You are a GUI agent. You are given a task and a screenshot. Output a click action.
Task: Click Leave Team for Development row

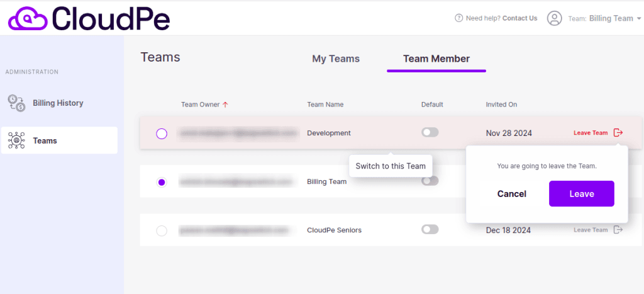[x=591, y=133]
